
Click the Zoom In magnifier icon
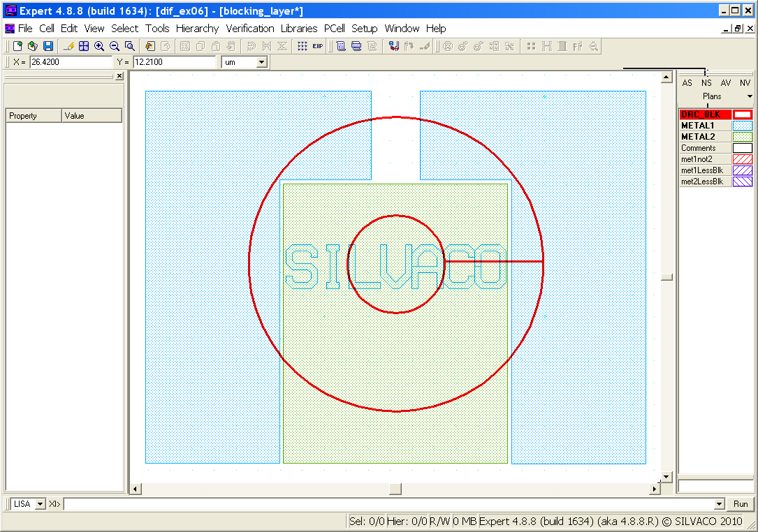(x=99, y=46)
